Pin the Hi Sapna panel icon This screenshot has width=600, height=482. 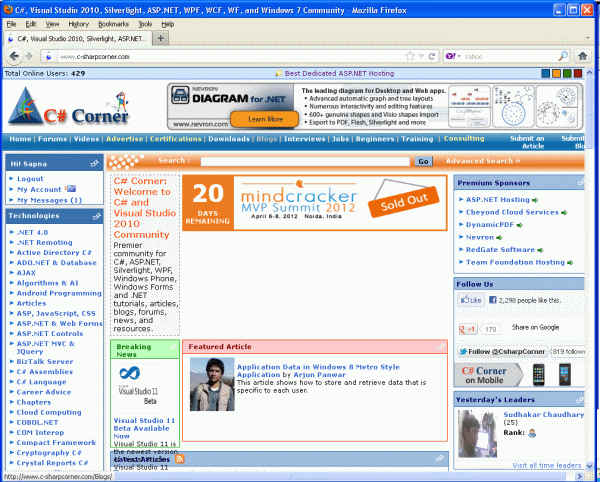94,164
